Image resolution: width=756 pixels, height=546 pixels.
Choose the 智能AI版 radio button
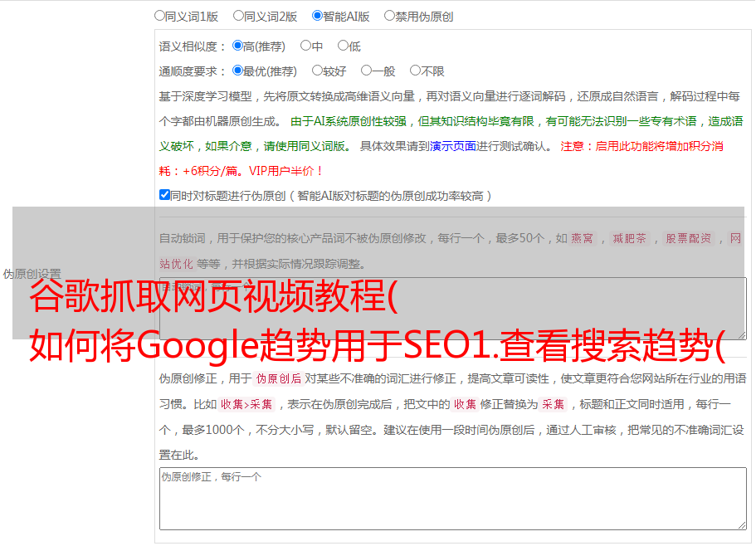[x=318, y=16]
